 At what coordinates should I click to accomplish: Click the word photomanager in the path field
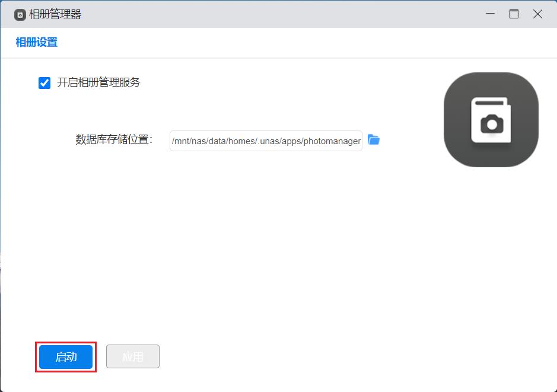(332, 141)
